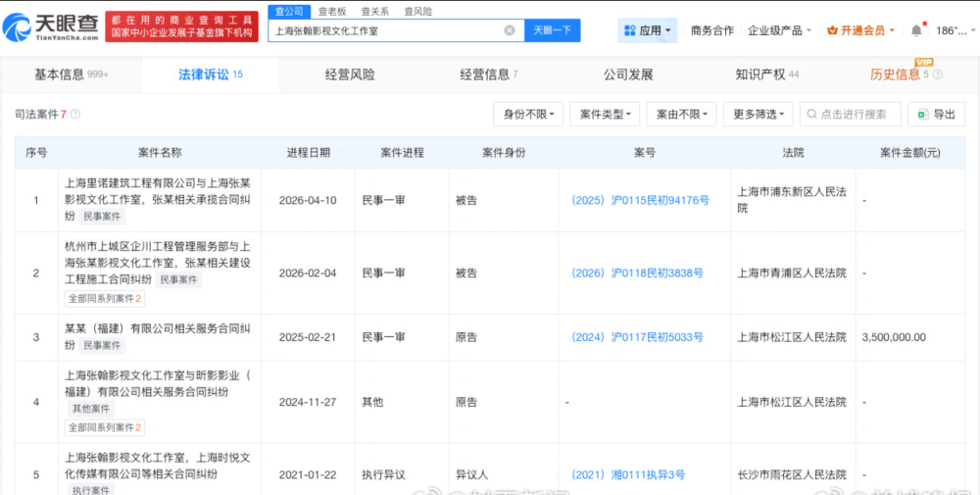
Task: Click case name with 上海时悦文化传媒 row
Action: coord(158,467)
